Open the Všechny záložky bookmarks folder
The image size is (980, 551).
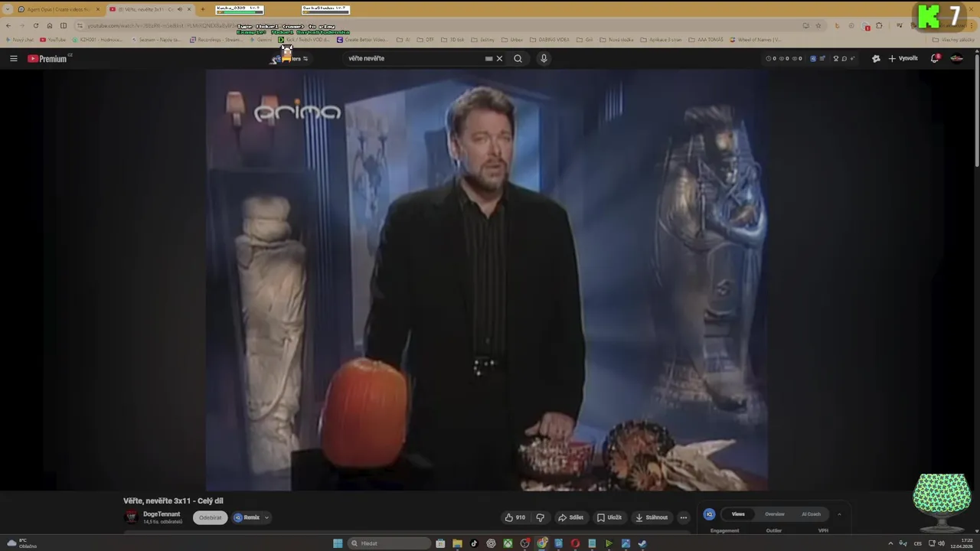954,40
